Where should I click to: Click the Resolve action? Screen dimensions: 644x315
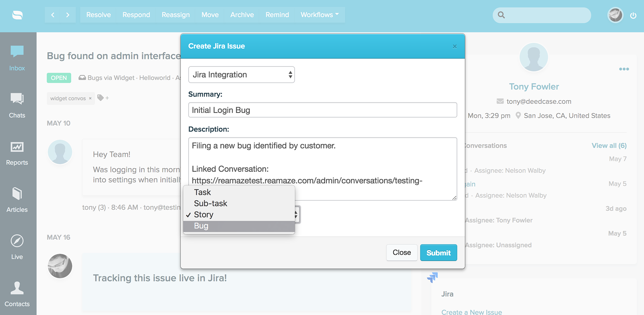coord(98,15)
